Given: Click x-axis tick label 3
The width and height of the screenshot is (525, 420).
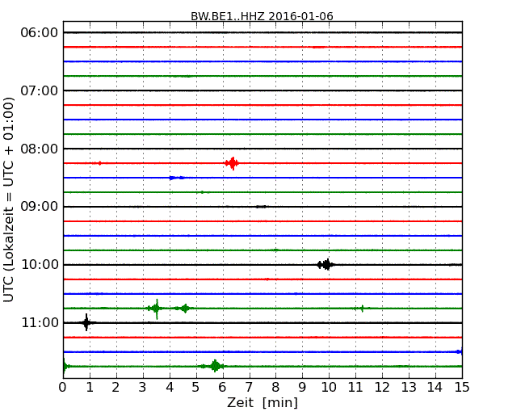Looking at the screenshot, I should [143, 387].
